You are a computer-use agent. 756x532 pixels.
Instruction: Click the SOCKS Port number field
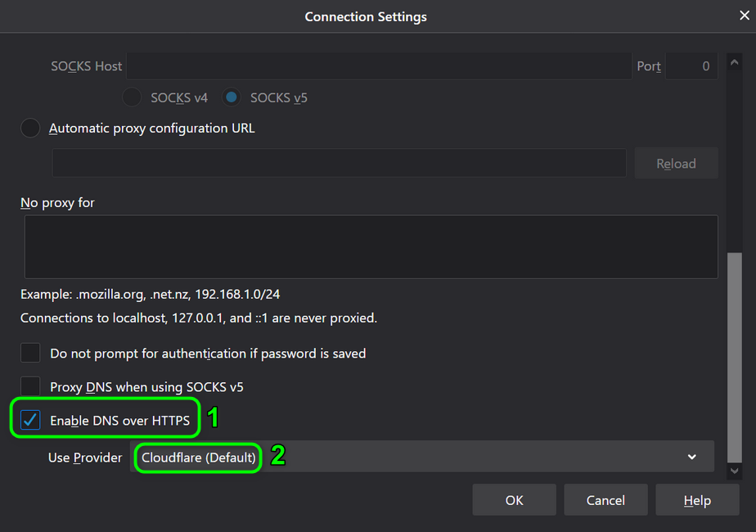tap(691, 66)
